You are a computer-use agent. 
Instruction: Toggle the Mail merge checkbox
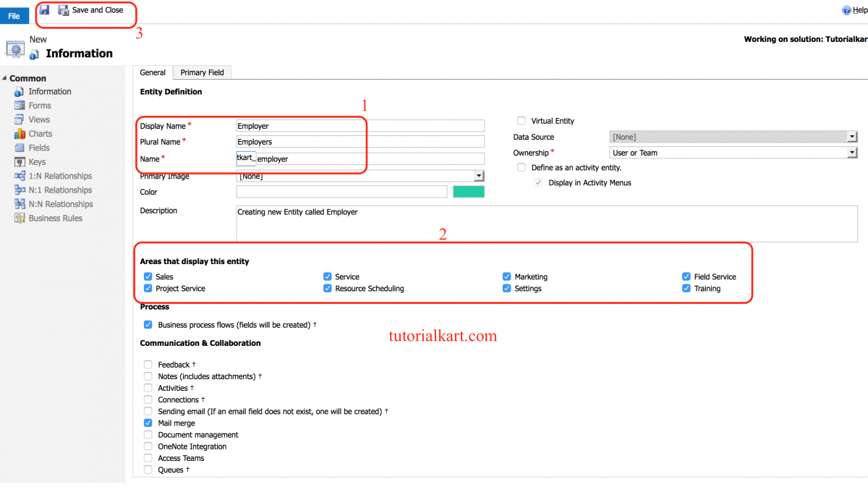click(148, 423)
